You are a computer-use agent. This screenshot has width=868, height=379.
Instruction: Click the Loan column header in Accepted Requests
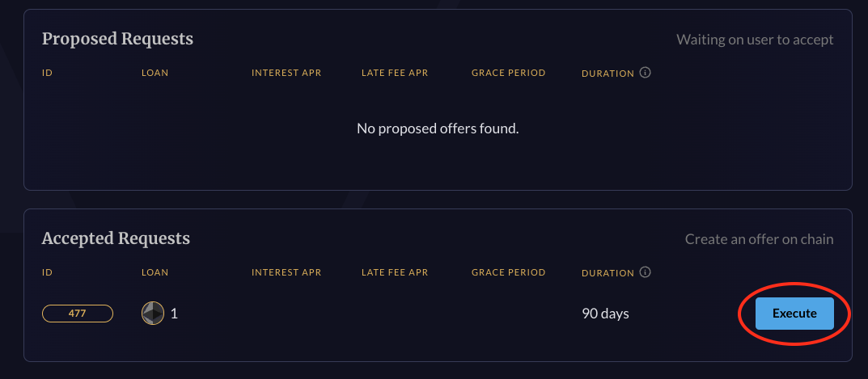point(155,272)
